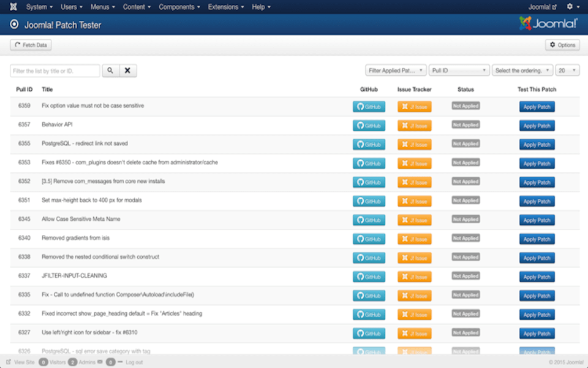The image size is (588, 368).
Task: Open the Options button
Action: pos(562,45)
